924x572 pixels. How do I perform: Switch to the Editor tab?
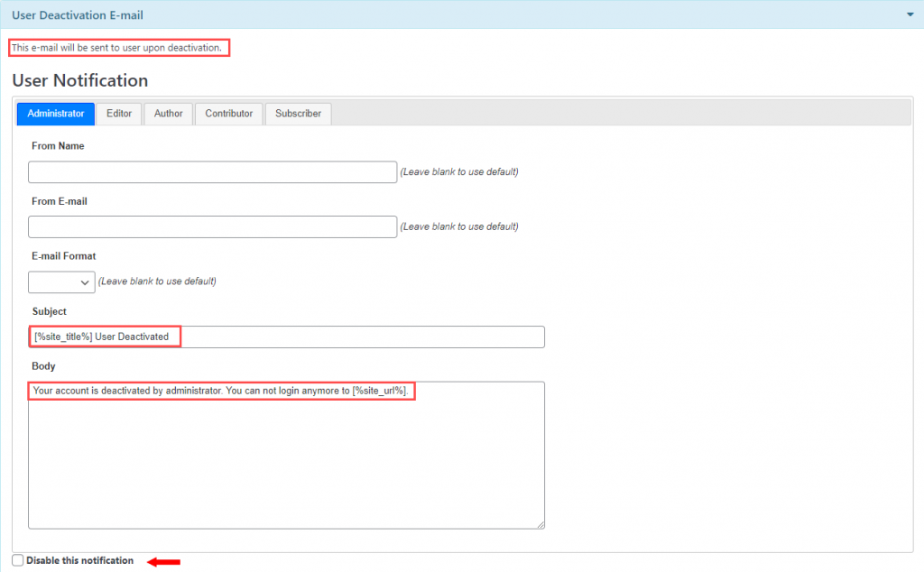point(119,114)
